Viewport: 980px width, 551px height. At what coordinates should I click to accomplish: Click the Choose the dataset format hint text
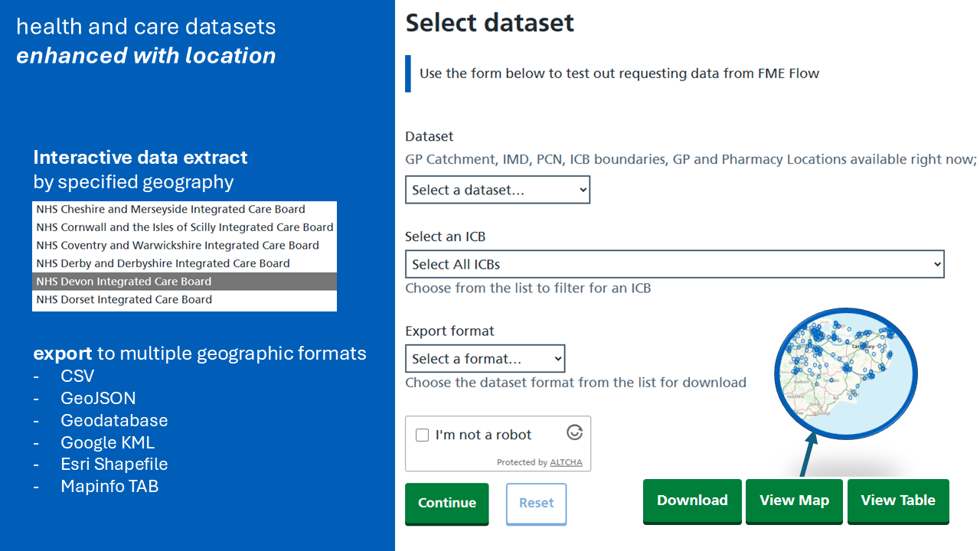pyautogui.click(x=576, y=383)
